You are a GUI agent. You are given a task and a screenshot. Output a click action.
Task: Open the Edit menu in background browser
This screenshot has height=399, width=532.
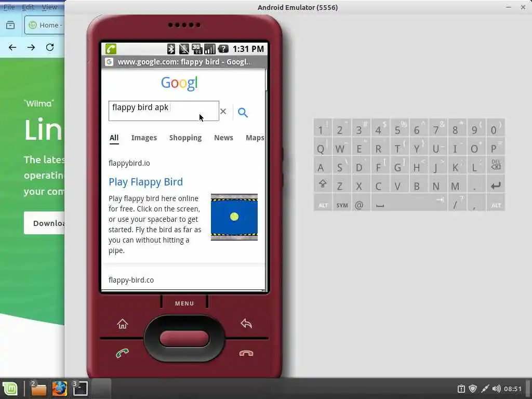[28, 7]
